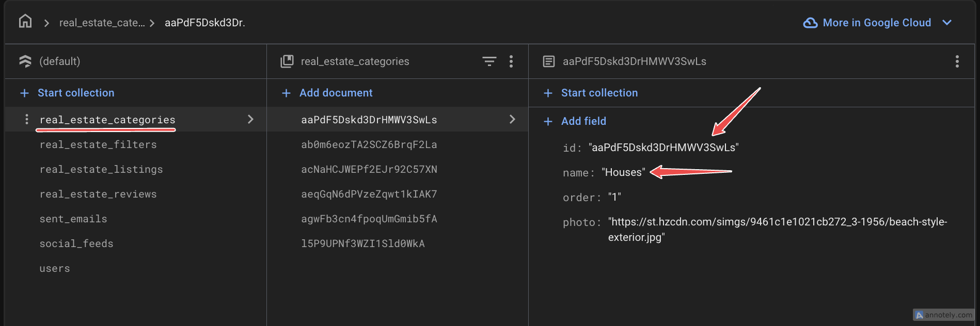The height and width of the screenshot is (326, 980).
Task: Open document acNaHCJWEPf2EJr92C57XN
Action: tap(369, 169)
